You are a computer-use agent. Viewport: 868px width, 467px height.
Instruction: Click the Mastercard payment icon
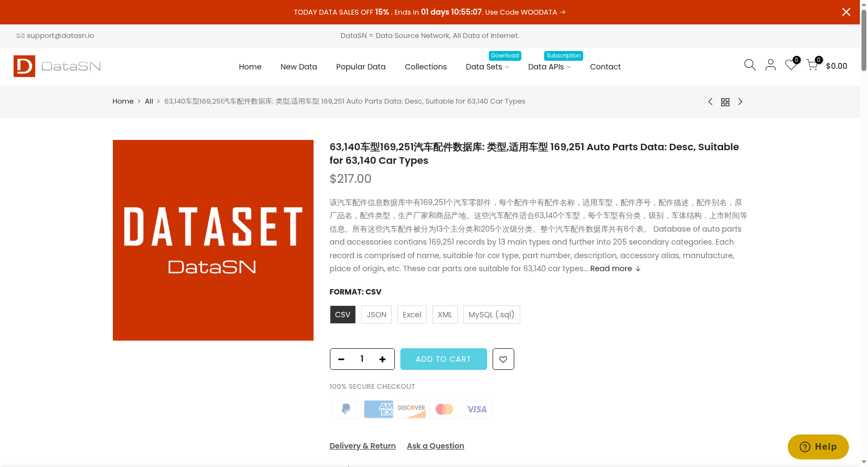coord(444,409)
